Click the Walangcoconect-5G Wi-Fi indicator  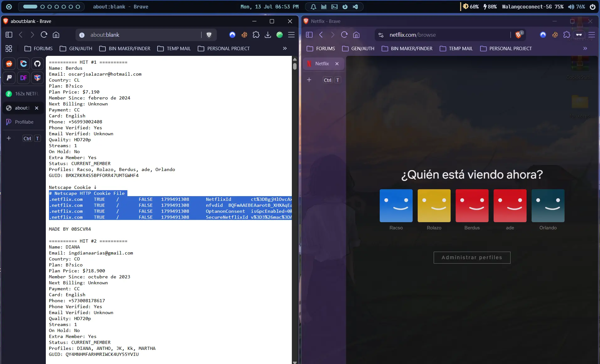(x=533, y=7)
